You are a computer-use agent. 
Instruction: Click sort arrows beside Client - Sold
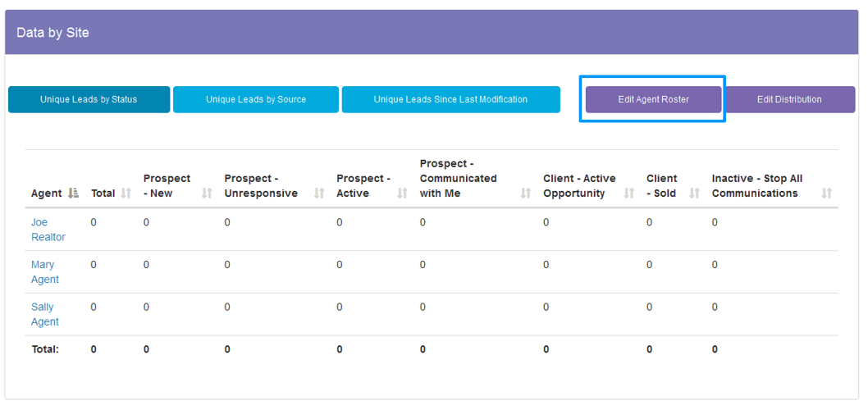coord(694,194)
